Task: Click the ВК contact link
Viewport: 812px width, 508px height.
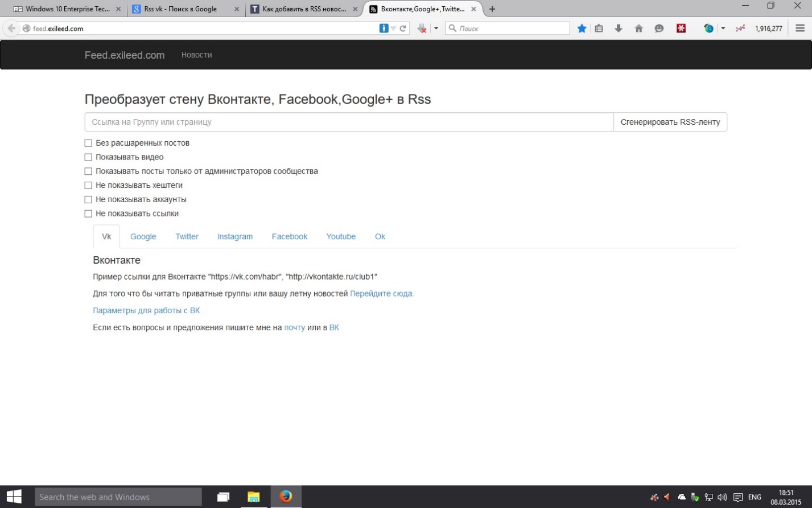Action: pyautogui.click(x=334, y=327)
